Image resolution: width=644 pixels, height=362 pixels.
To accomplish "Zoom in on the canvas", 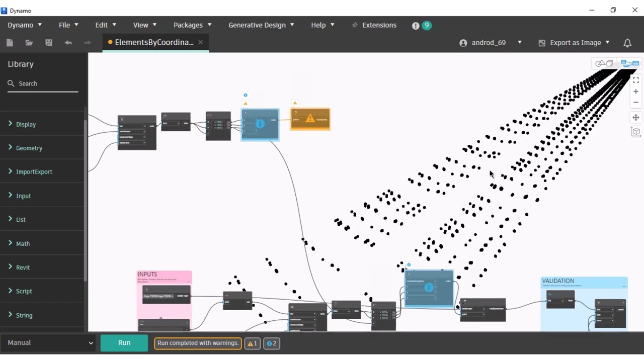I will (636, 92).
